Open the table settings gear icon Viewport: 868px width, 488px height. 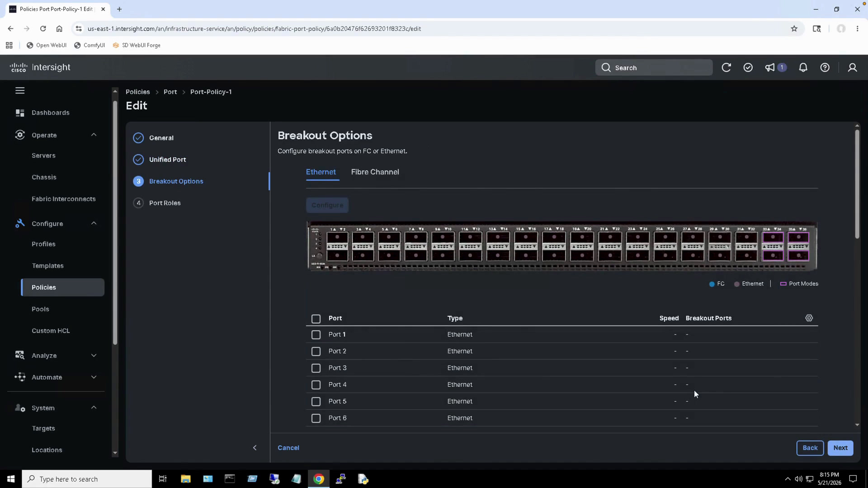[809, 318]
